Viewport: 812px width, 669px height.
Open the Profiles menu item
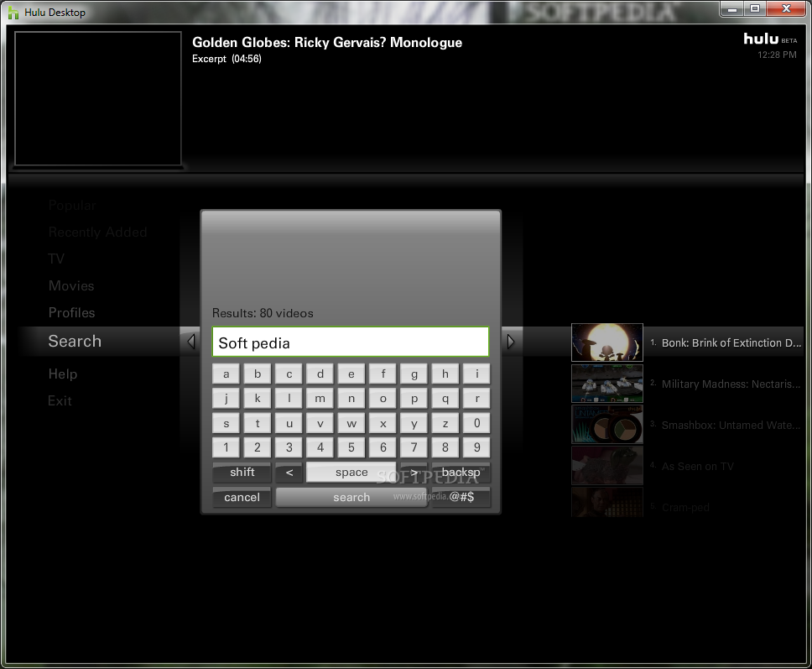[71, 312]
